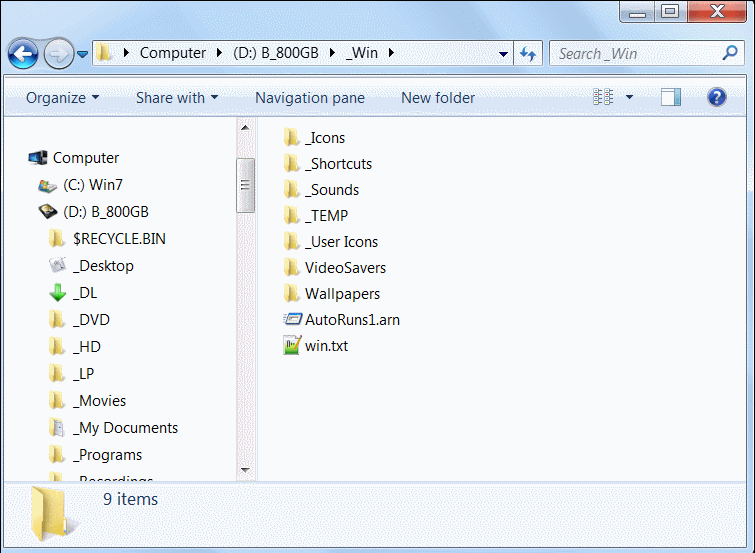Select Computer in the address breadcrumb
This screenshot has width=755, height=553.
[173, 53]
